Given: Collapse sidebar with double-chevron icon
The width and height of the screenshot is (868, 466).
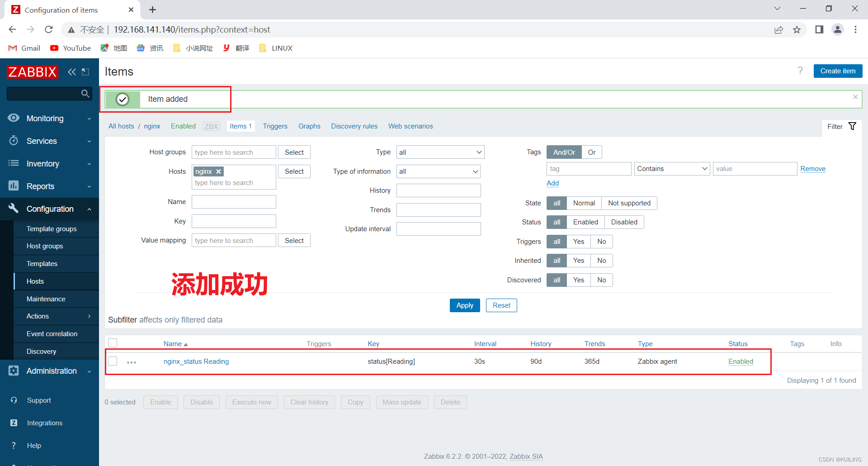Looking at the screenshot, I should (71, 71).
